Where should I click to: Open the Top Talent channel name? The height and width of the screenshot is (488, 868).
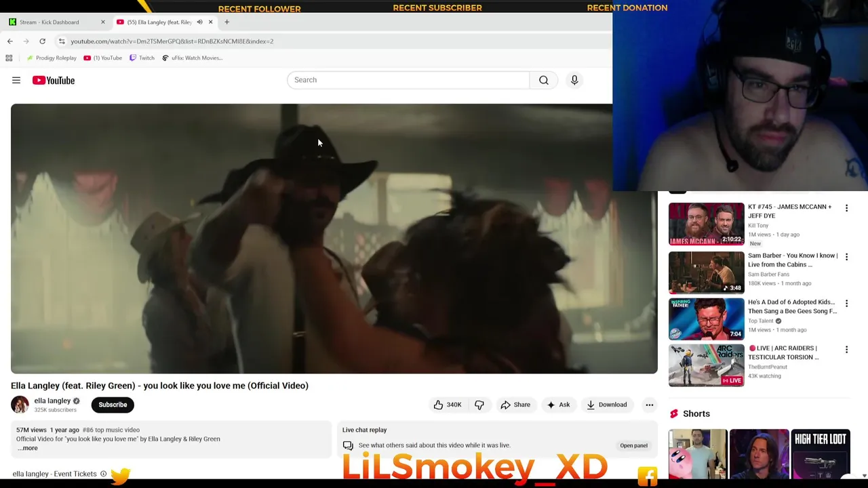(x=760, y=321)
